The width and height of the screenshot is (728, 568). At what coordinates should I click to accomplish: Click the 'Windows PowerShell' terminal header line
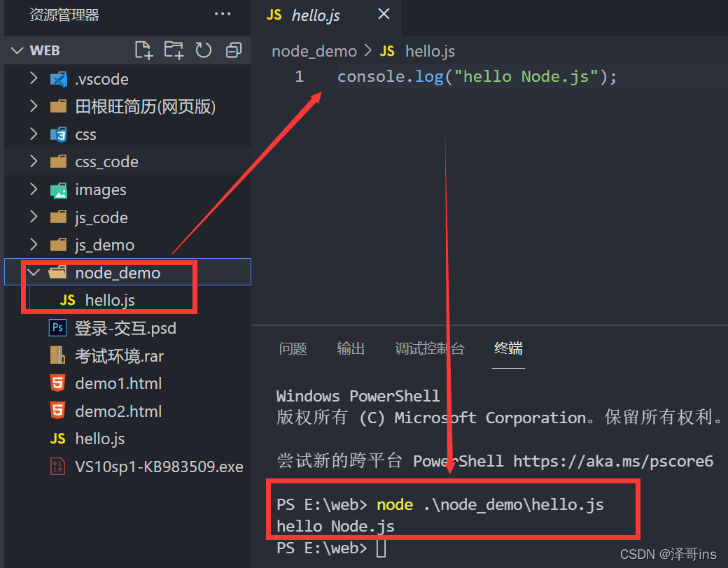pyautogui.click(x=358, y=396)
